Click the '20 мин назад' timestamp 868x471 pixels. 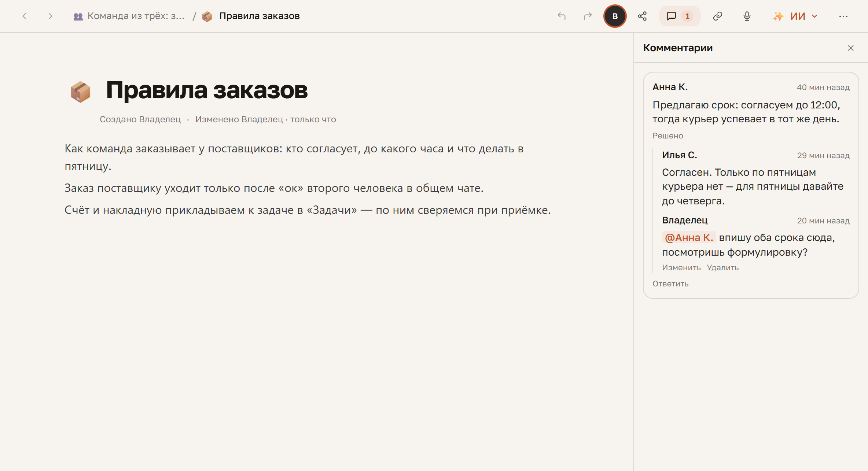(823, 221)
